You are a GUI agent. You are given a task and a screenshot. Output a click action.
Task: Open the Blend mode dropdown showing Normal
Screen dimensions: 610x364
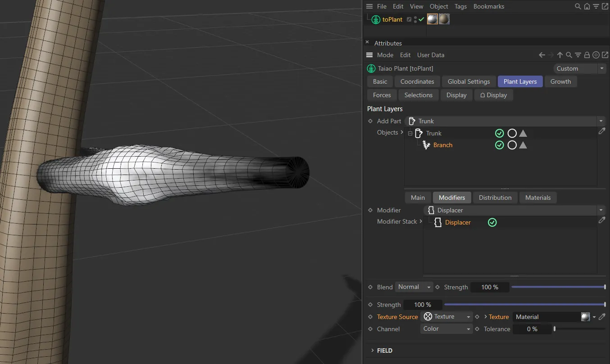pyautogui.click(x=413, y=287)
